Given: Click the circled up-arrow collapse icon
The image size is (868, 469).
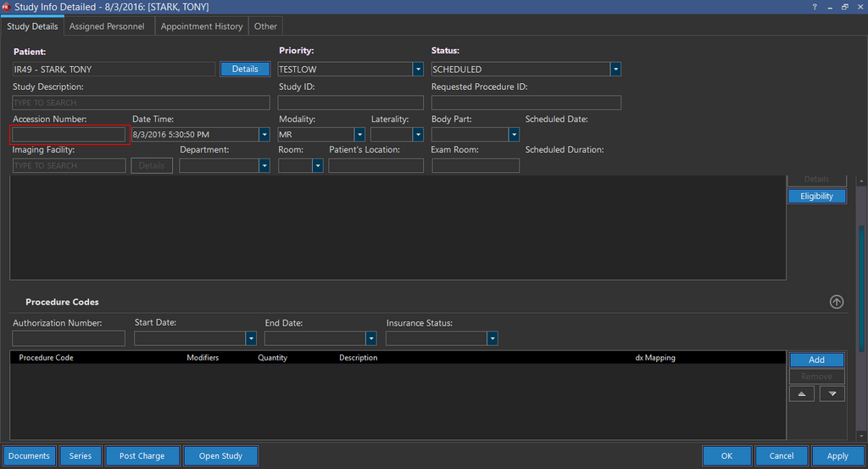Looking at the screenshot, I should 836,302.
